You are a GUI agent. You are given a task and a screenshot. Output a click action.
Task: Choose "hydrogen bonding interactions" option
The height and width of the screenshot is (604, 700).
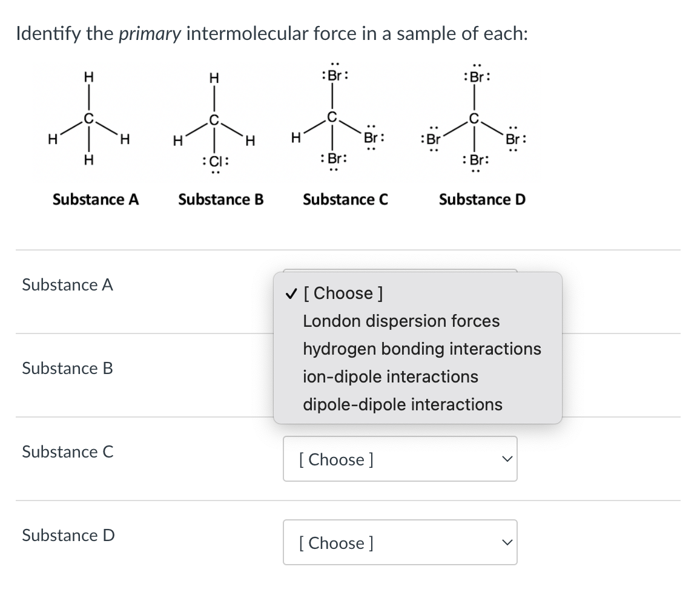pyautogui.click(x=422, y=349)
